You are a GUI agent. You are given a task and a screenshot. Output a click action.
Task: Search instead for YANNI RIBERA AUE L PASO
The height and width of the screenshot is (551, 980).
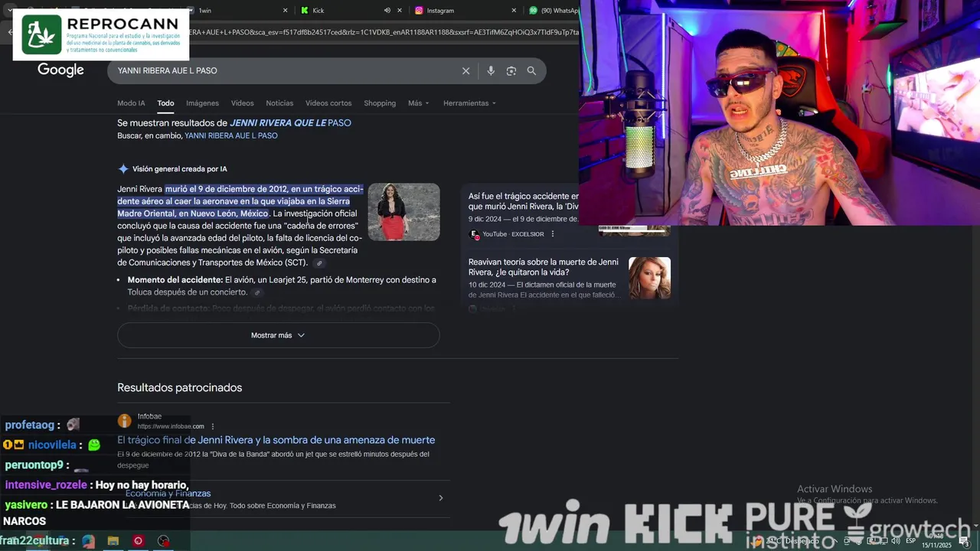[231, 135]
